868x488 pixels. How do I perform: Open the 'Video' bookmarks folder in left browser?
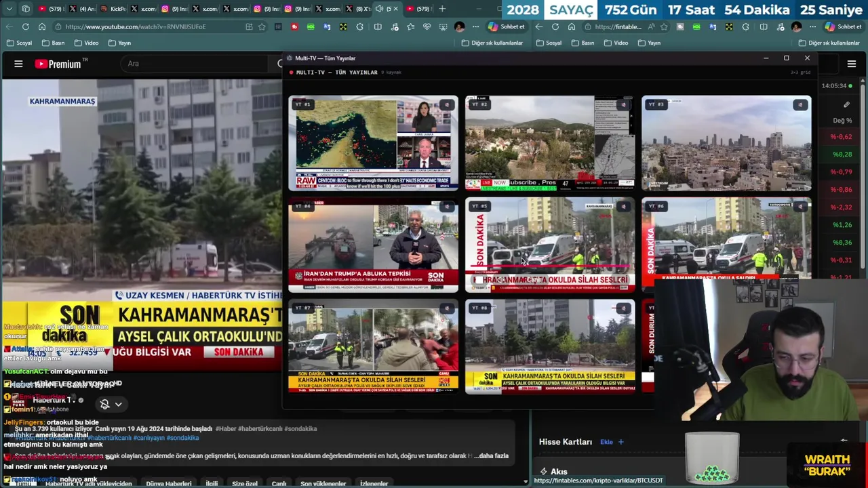pos(86,43)
